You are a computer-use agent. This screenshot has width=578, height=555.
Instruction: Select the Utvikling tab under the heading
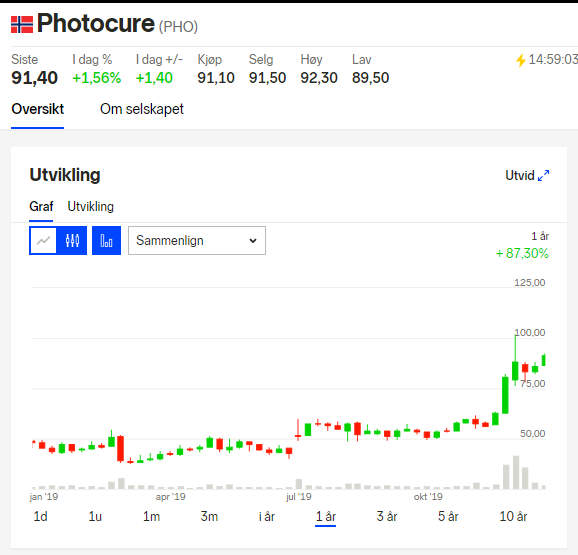91,206
